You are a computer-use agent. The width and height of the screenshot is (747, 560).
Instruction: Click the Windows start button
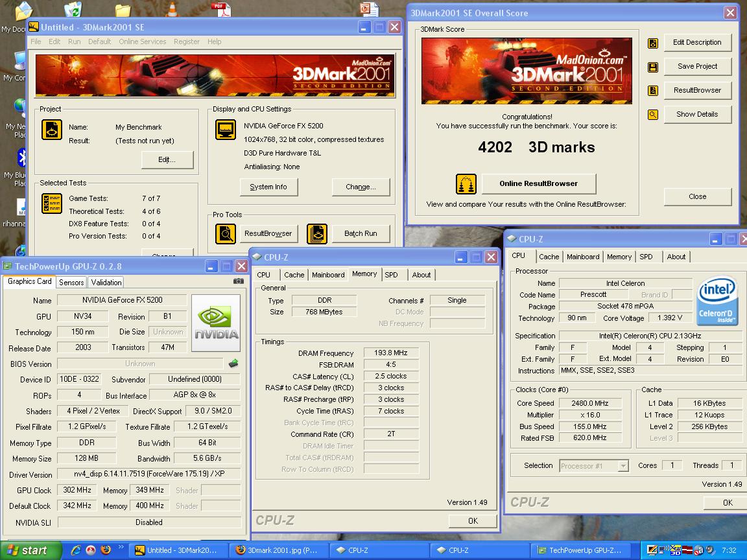pyautogui.click(x=30, y=550)
